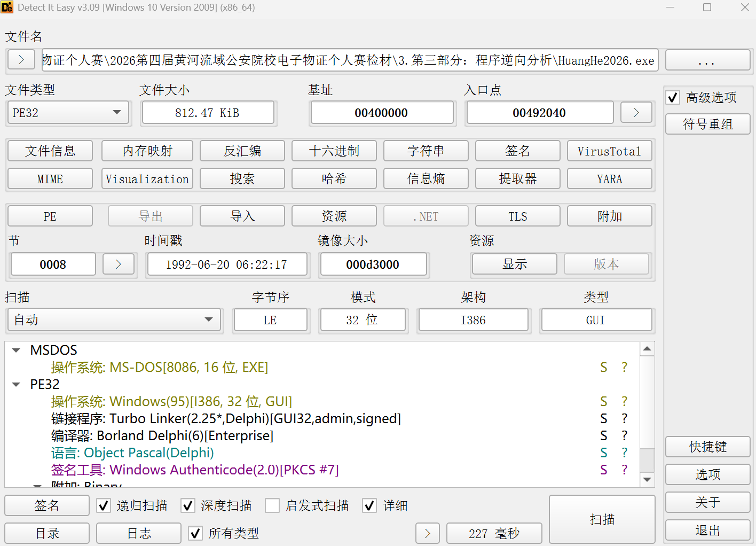Click the arrow button left of the file path
Image resolution: width=756 pixels, height=546 pixels.
tap(21, 60)
